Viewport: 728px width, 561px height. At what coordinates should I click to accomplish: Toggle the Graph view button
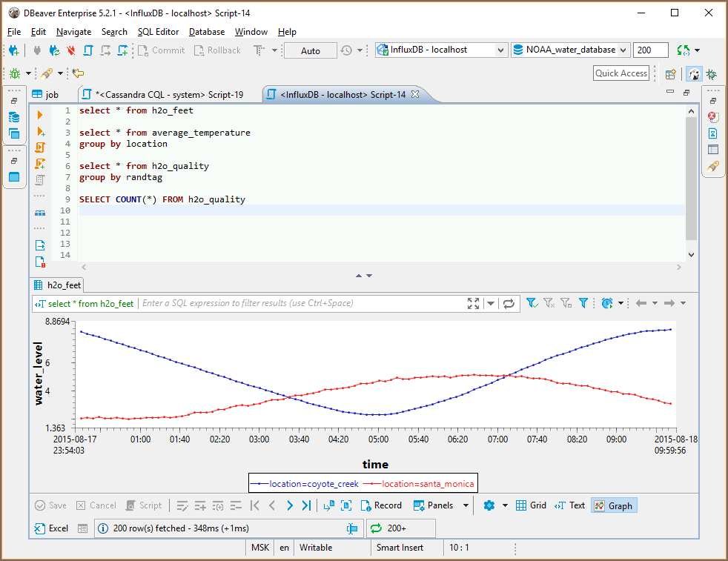(613, 505)
